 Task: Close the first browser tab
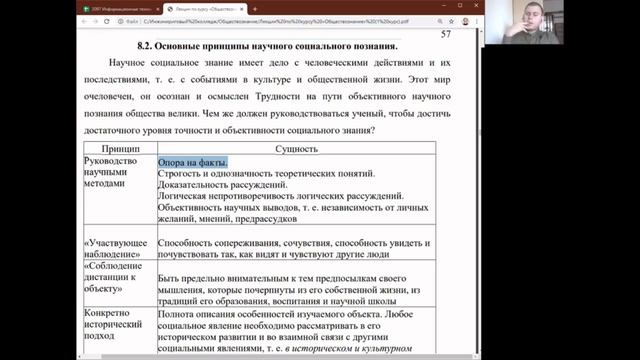158,9
